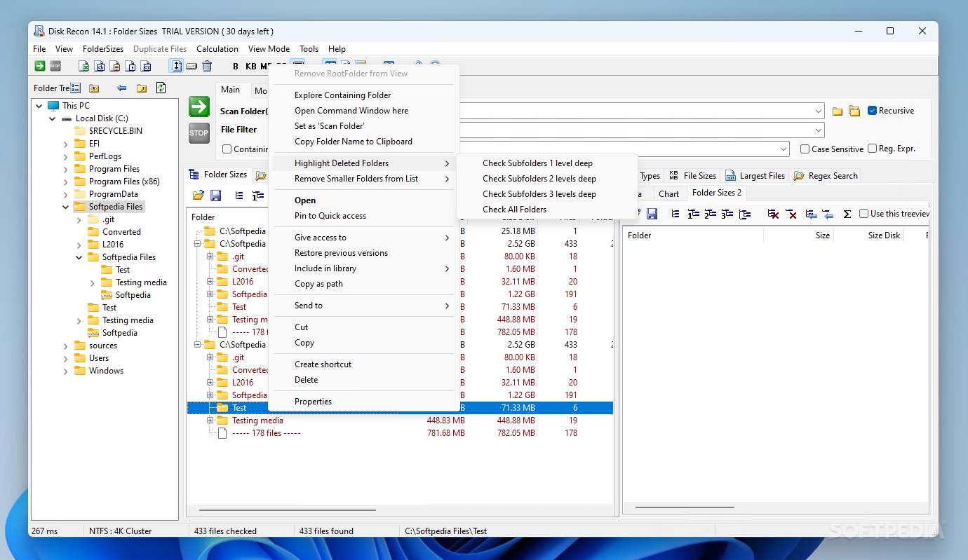The height and width of the screenshot is (560, 968).
Task: Click the save floppy icon in Folder Sizes 2 toolbar
Action: [652, 214]
